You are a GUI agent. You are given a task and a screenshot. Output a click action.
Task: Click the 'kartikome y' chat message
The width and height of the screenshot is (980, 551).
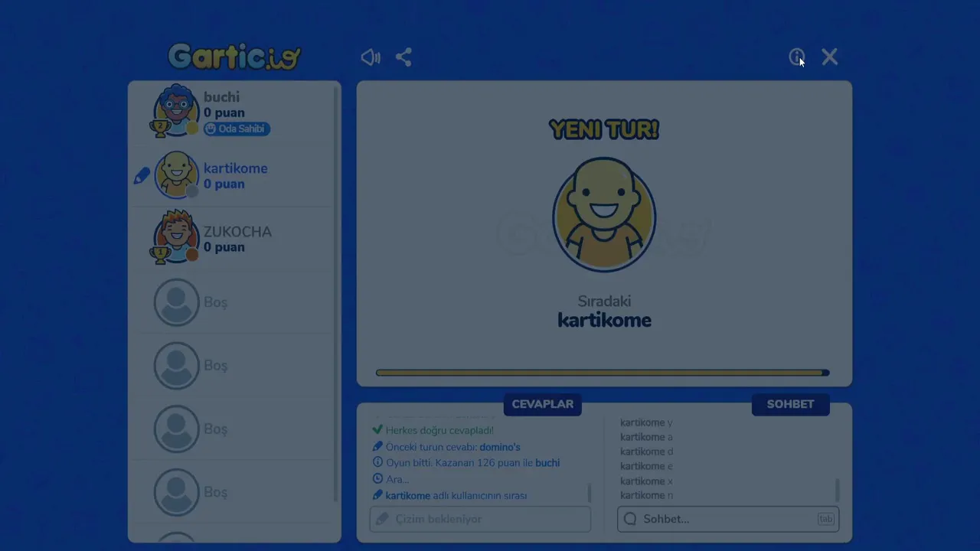tap(646, 422)
